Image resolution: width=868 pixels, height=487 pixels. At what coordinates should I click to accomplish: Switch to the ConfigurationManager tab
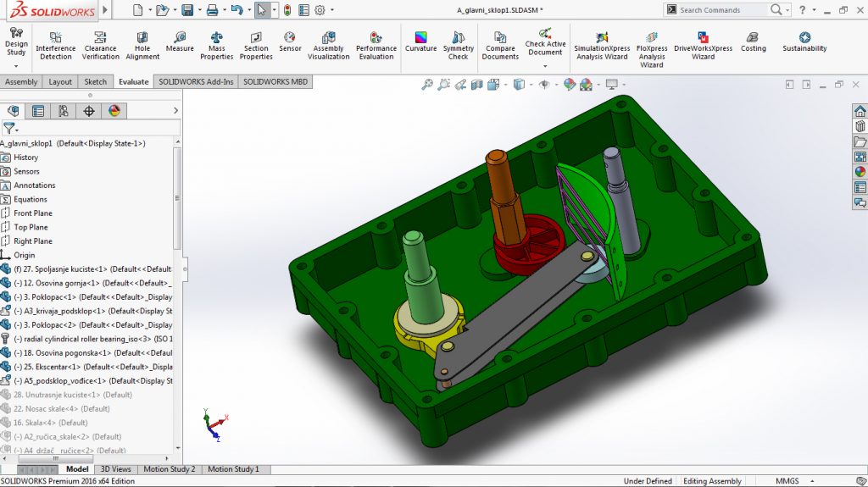(x=64, y=111)
